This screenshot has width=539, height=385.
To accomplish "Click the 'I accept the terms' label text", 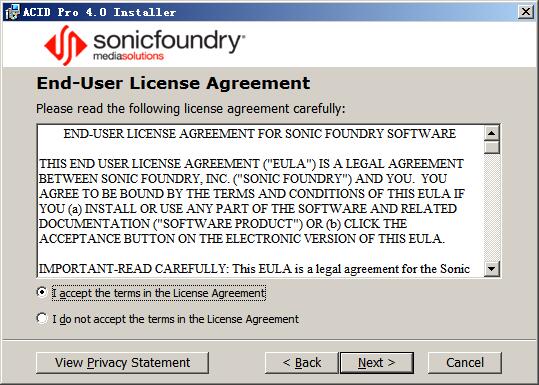I will pos(159,293).
